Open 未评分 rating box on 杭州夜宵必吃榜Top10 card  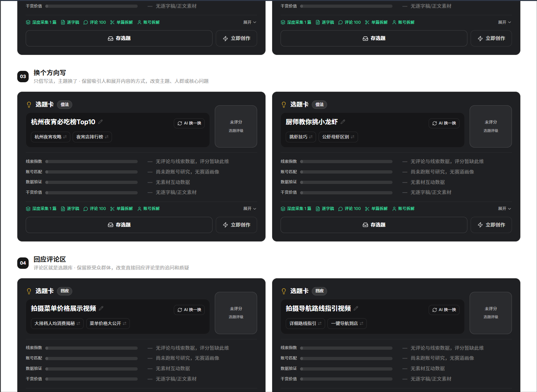(x=236, y=126)
